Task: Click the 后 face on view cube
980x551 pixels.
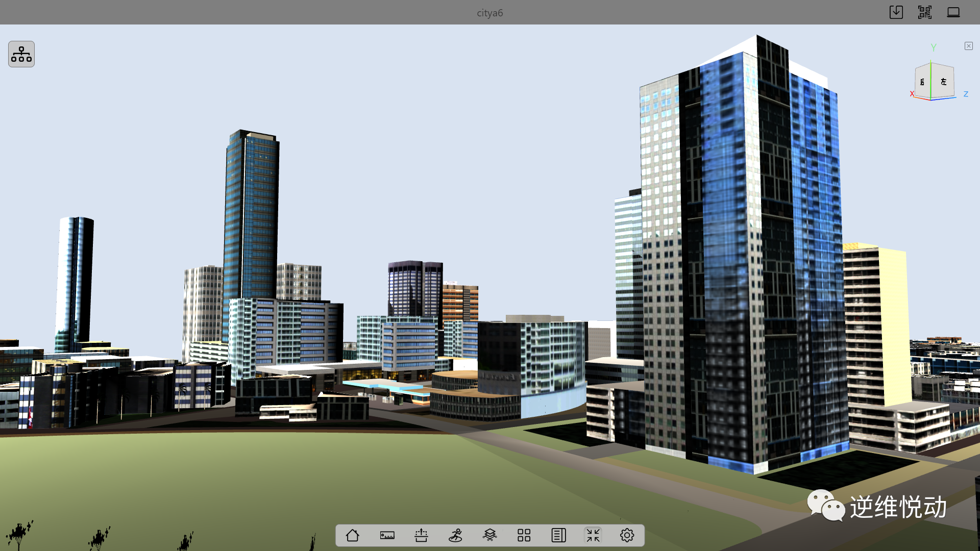Action: pos(922,82)
